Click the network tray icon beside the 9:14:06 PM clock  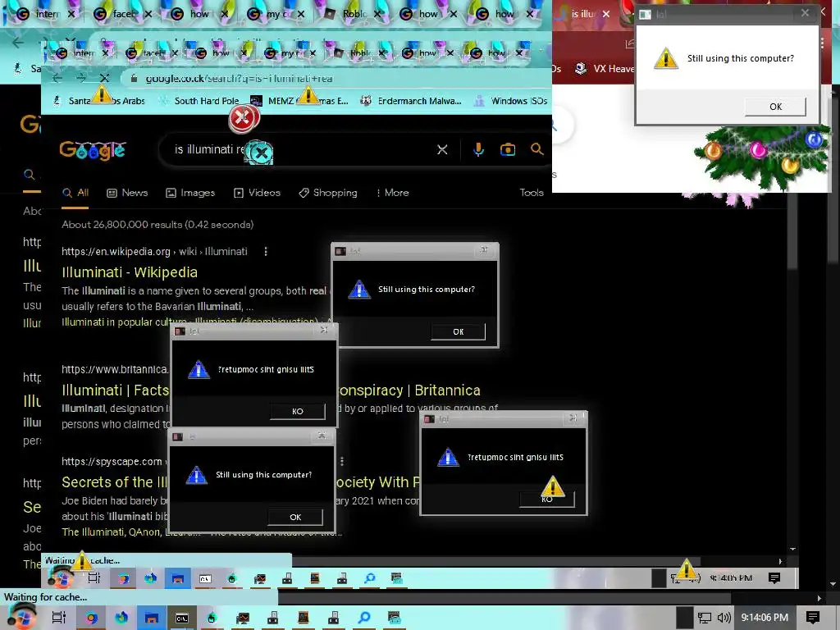coord(705,618)
